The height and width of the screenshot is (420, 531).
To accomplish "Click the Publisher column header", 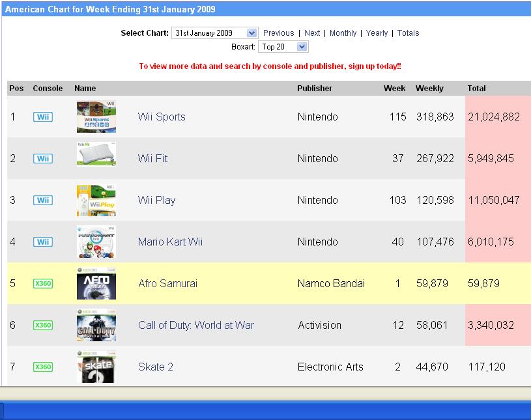I will point(315,89).
